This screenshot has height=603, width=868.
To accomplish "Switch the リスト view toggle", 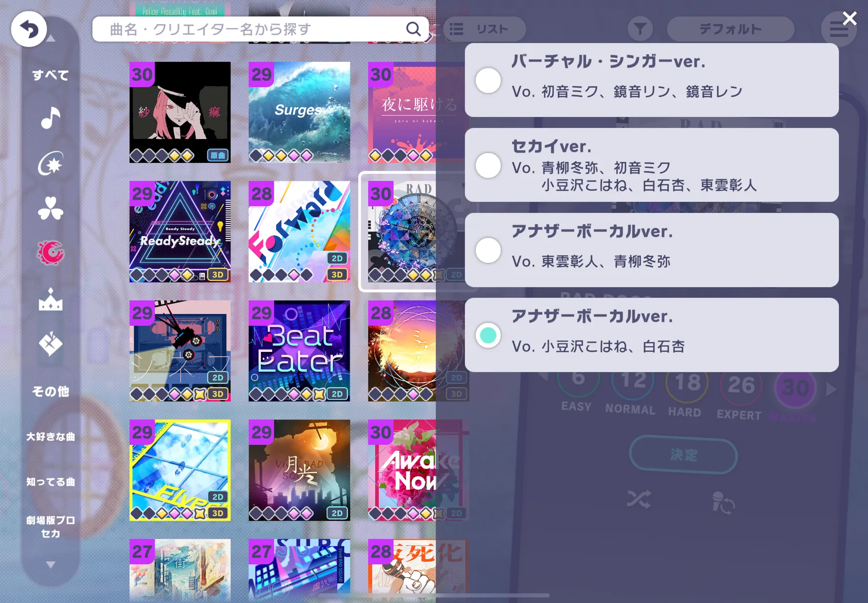I will click(485, 29).
